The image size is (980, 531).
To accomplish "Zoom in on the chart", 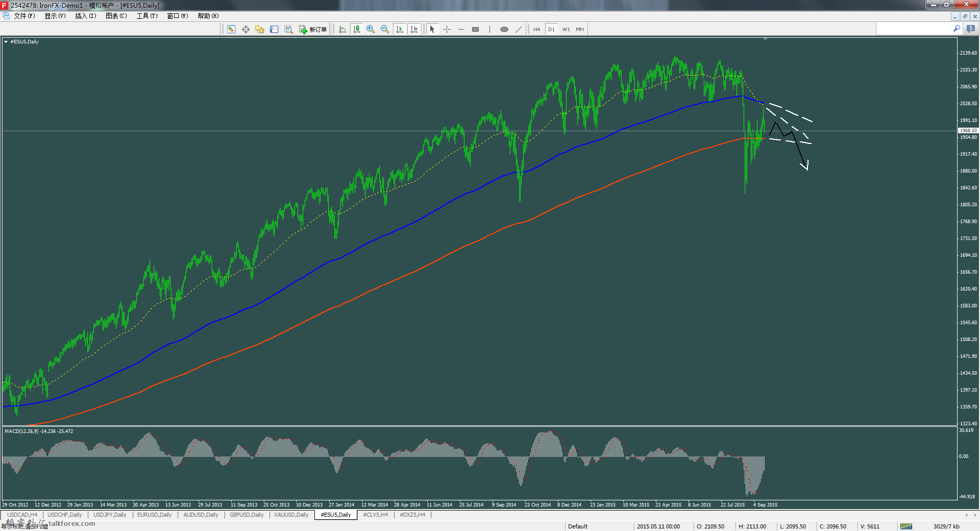I will point(371,30).
